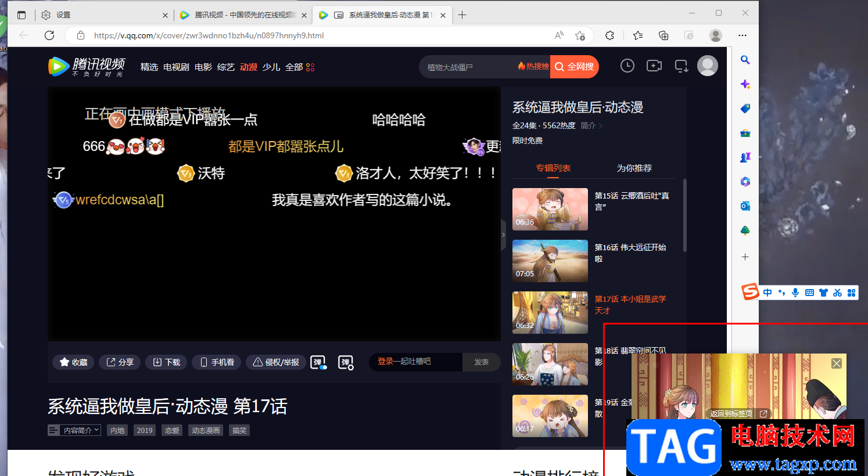868x476 pixels.
Task: Click the 分享 share button
Action: tap(120, 362)
